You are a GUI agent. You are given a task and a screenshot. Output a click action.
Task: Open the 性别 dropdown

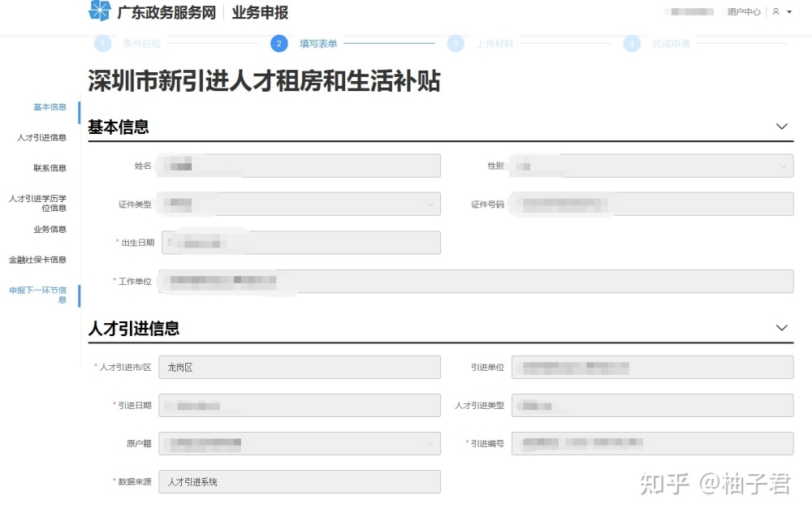tap(653, 166)
